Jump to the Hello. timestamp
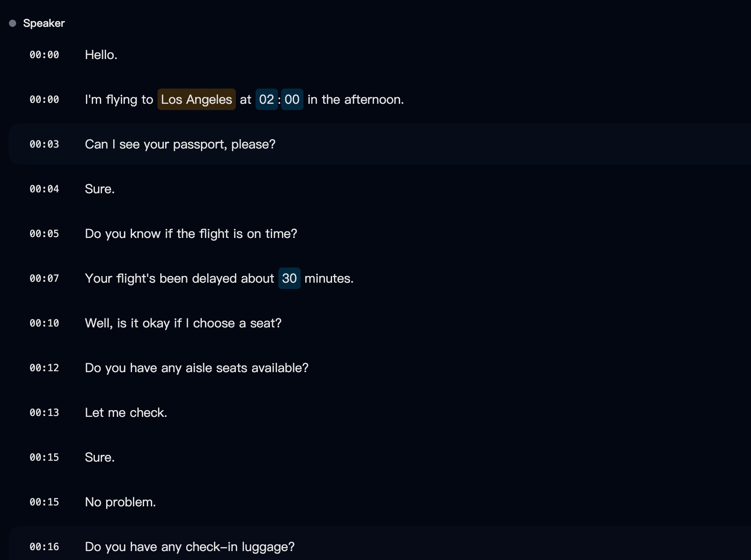This screenshot has height=560, width=751. click(x=44, y=55)
